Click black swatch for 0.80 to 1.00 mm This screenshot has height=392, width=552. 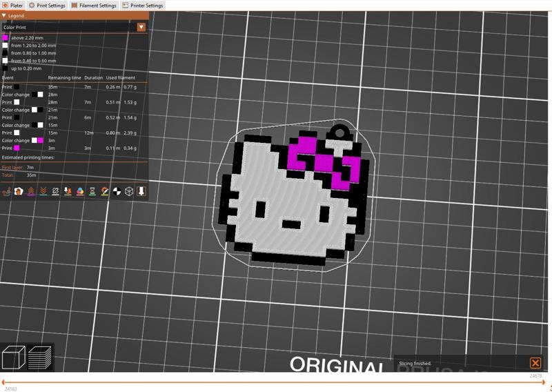coord(5,53)
